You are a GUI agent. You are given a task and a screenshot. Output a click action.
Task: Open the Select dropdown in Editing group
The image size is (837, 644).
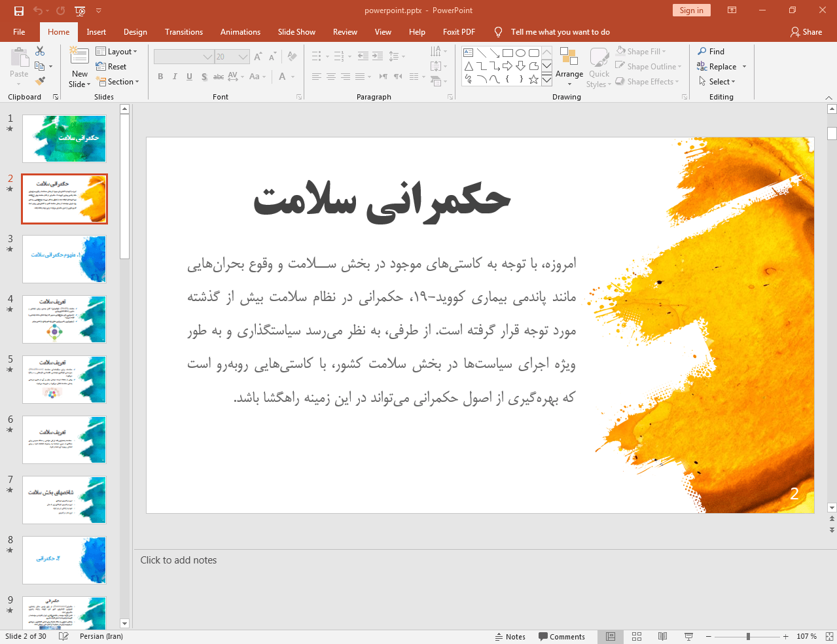click(x=717, y=82)
